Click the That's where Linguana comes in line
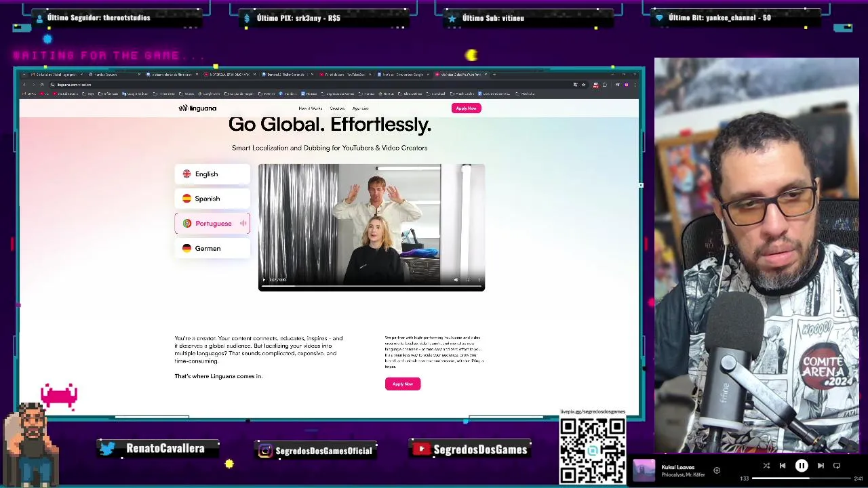Image resolution: width=868 pixels, height=488 pixels. [218, 376]
